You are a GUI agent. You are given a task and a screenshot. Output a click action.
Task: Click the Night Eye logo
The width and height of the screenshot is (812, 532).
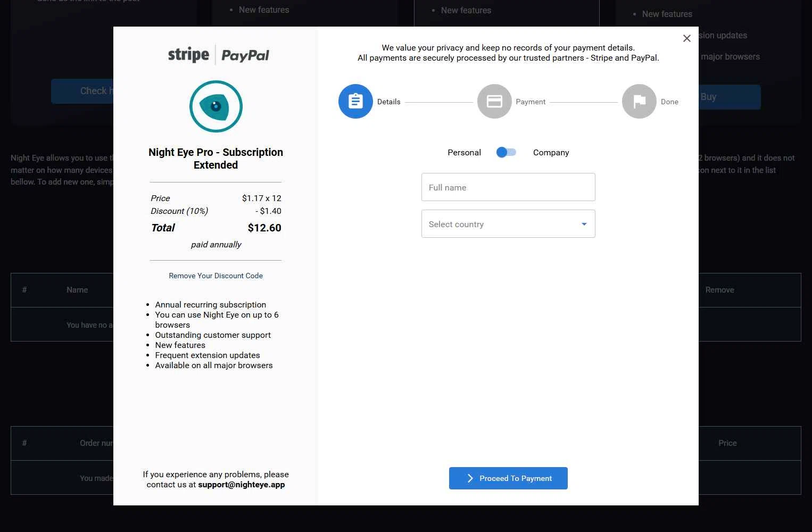216,106
